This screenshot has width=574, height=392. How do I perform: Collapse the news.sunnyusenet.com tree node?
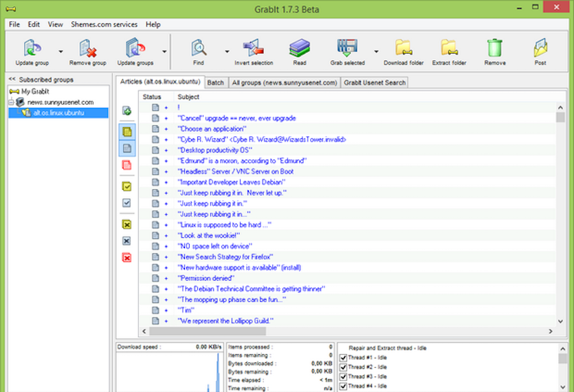pos(12,102)
